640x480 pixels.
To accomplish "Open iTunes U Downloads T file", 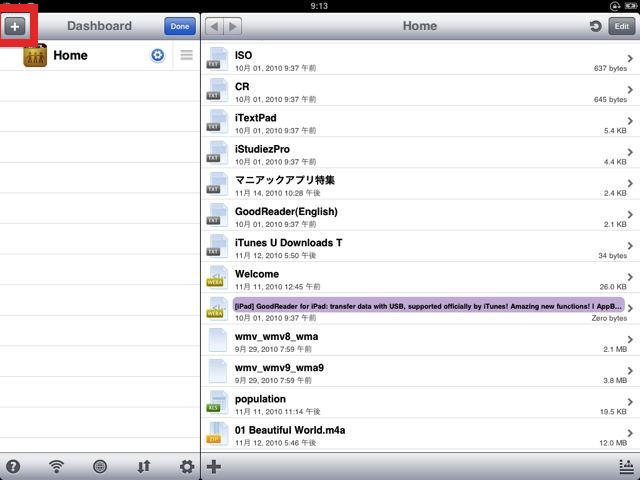I will tap(420, 246).
